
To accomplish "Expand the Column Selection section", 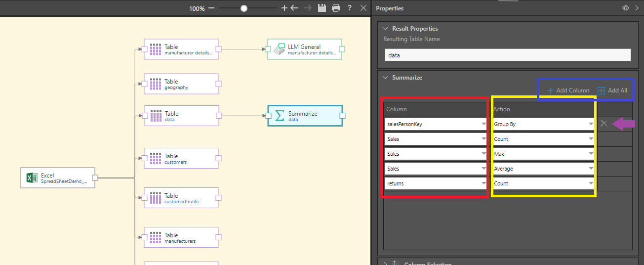I will pyautogui.click(x=385, y=264).
